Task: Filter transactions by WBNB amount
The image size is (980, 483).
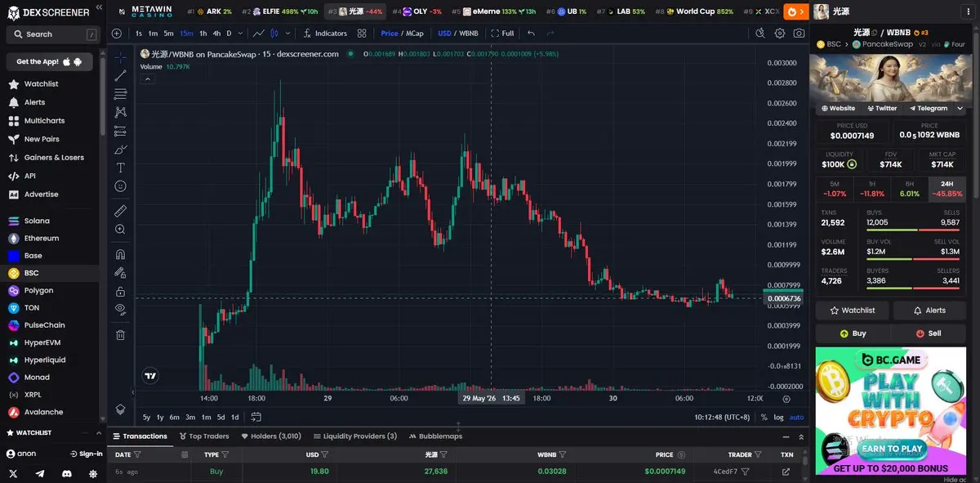Action: tap(563, 454)
